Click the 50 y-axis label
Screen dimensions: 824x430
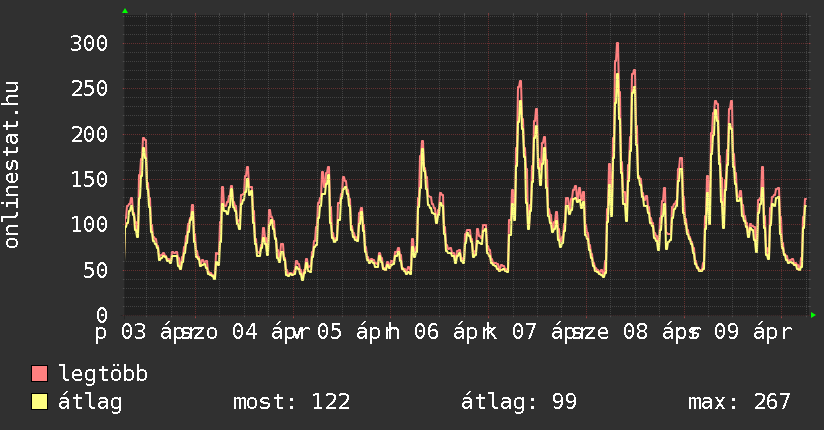point(95,270)
